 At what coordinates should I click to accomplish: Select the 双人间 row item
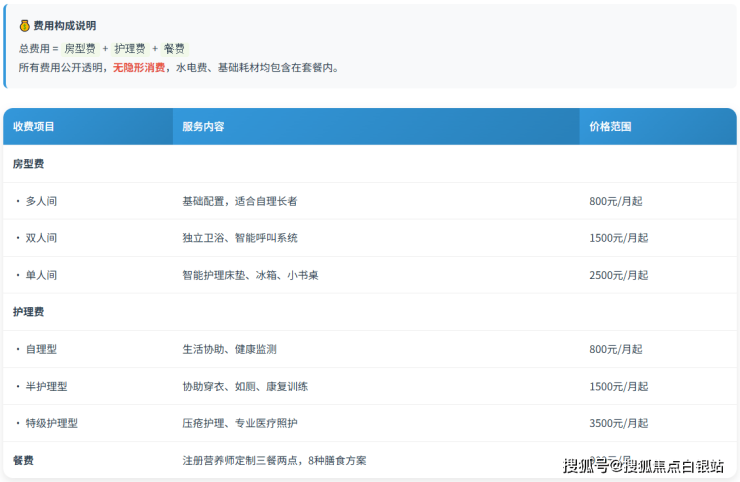tap(41, 238)
